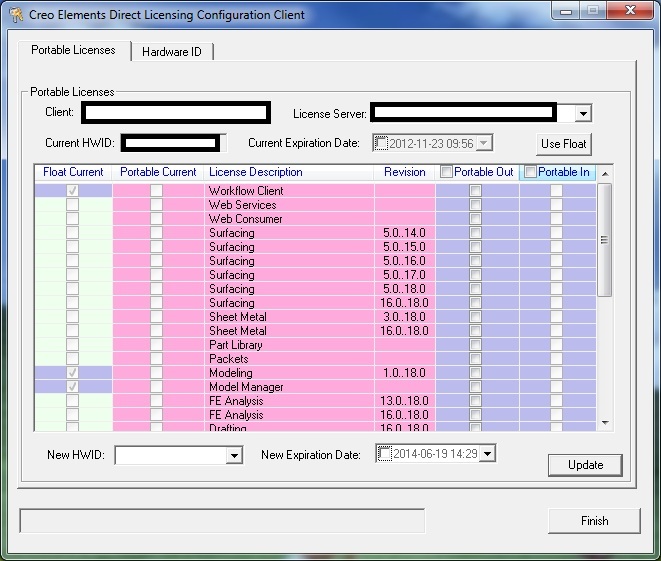Click Sheet Metal revision 16.0..18.0
Screen dimensions: 661x561
(404, 330)
